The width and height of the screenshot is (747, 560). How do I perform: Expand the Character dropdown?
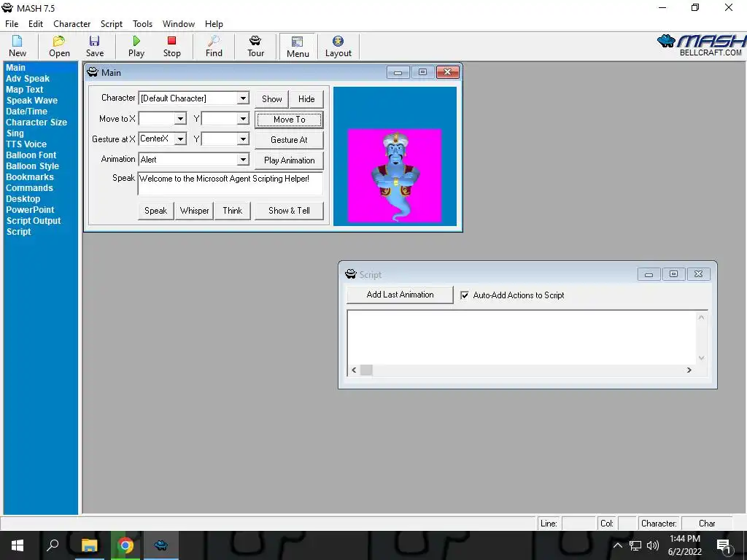(x=243, y=98)
